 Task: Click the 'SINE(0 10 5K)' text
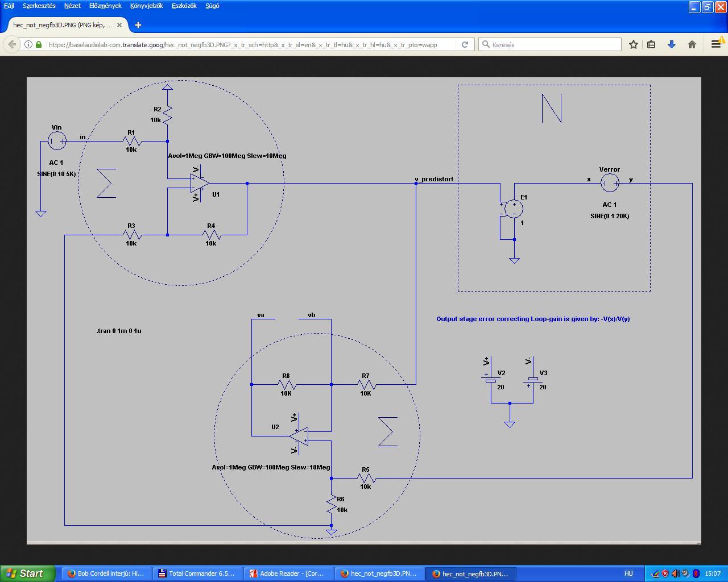click(56, 174)
